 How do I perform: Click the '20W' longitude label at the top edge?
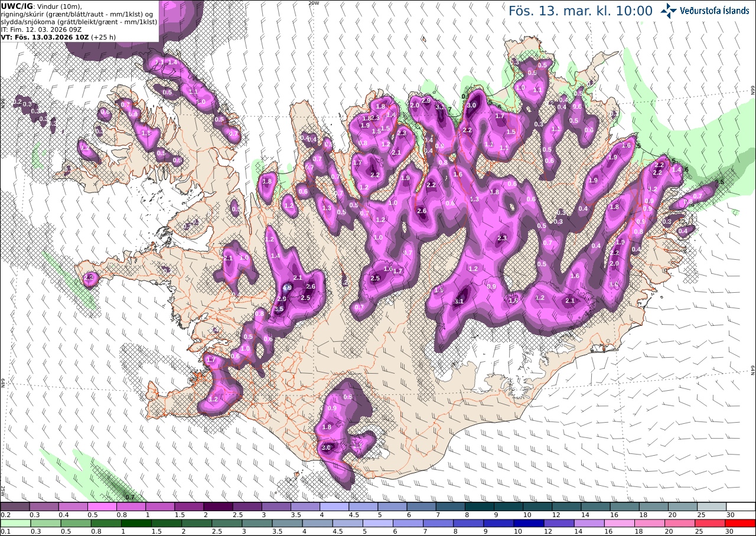tap(313, 3)
